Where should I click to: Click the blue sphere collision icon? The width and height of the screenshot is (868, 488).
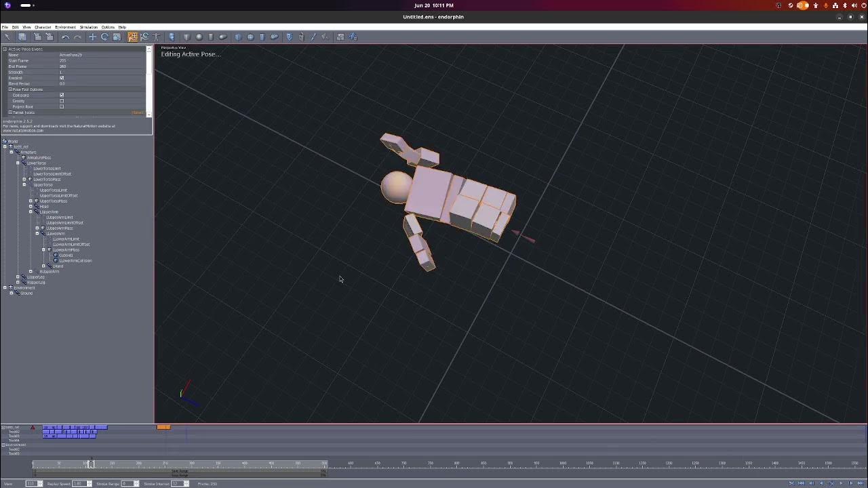click(x=250, y=37)
